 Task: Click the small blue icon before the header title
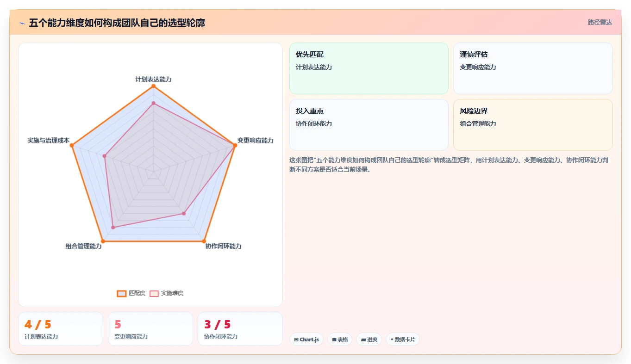coord(22,23)
